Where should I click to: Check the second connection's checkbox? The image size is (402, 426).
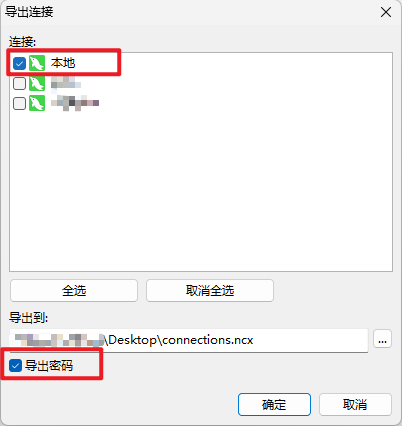19,84
